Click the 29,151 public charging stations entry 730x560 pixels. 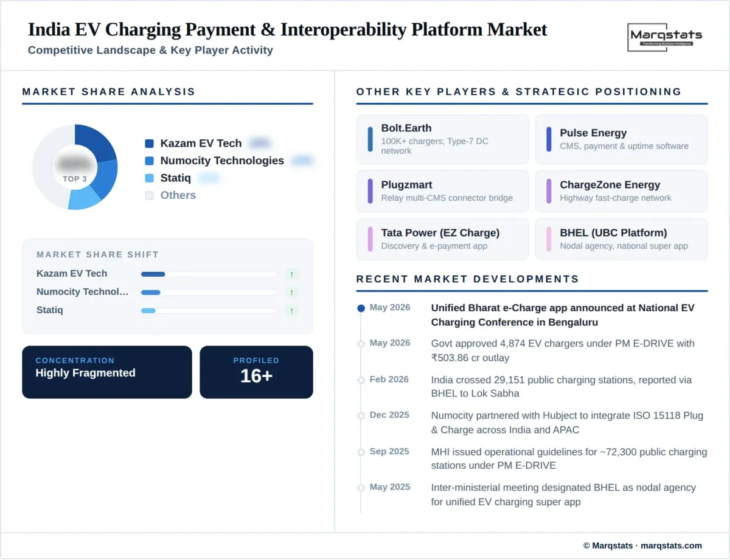(x=561, y=387)
